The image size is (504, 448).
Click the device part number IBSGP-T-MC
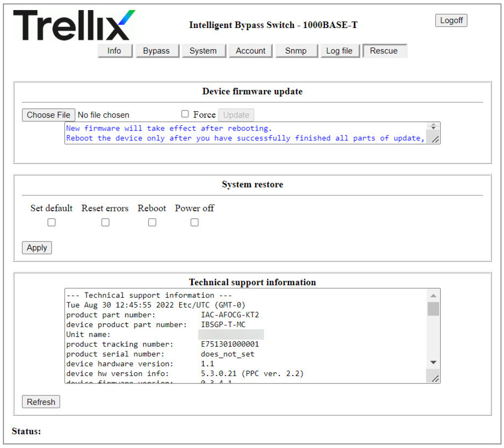223,325
